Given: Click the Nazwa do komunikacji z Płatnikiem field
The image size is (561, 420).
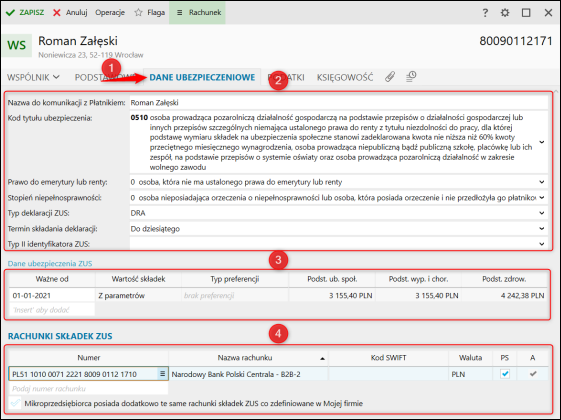Looking at the screenshot, I should coord(338,103).
